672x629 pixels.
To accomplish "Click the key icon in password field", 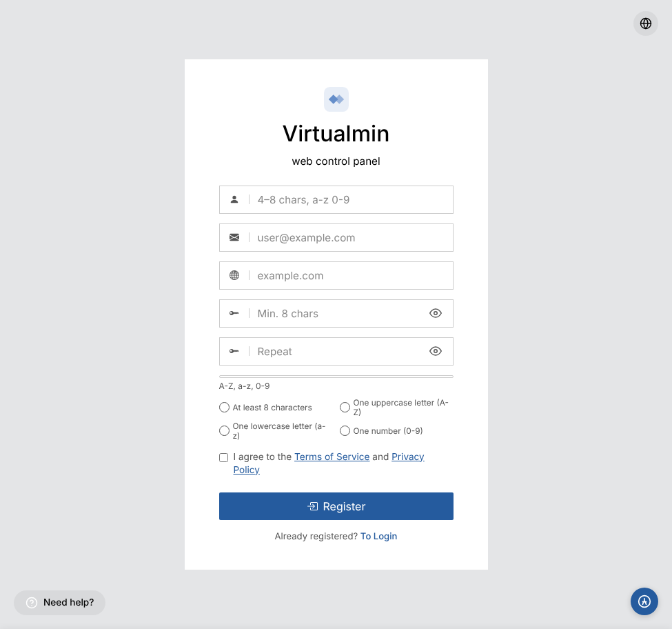I will point(234,313).
